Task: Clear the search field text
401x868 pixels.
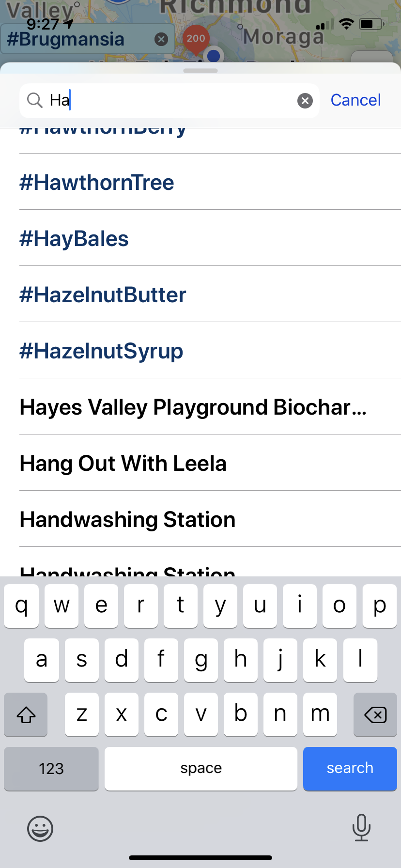Action: [x=305, y=101]
